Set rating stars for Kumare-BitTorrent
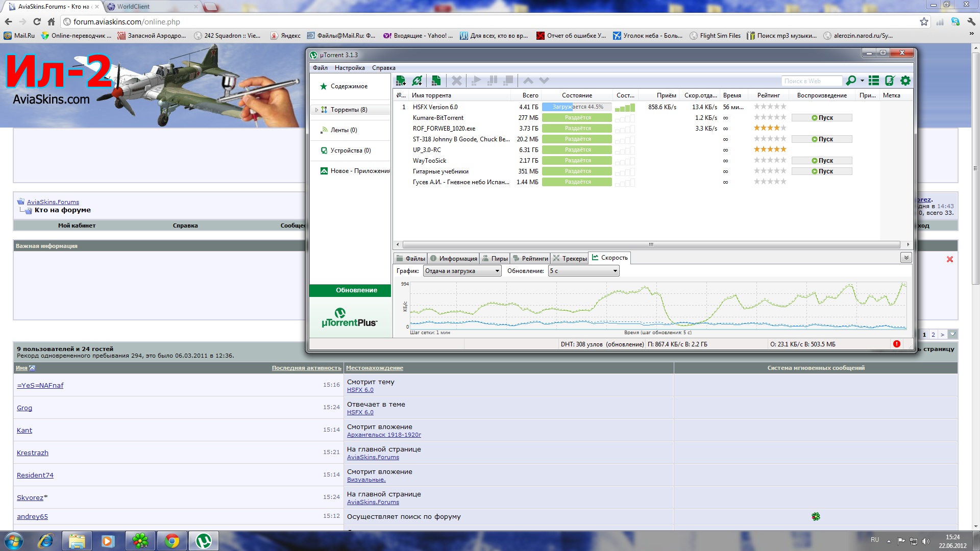The width and height of the screenshot is (980, 551). coord(770,117)
